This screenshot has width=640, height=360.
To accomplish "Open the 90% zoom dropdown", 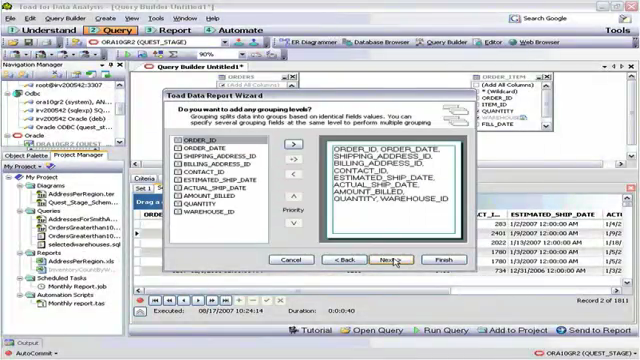I will tap(242, 54).
